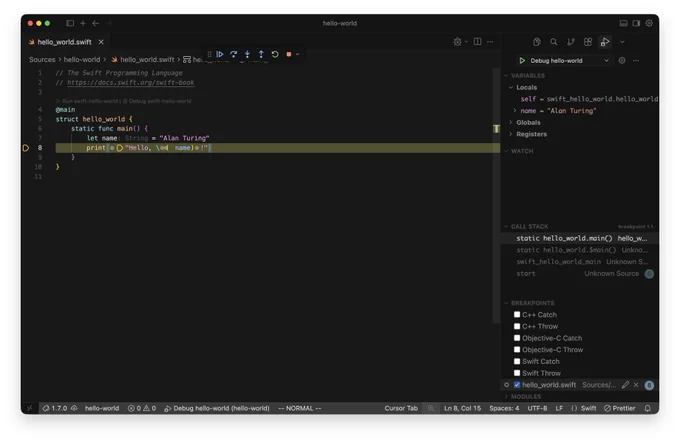Screen dimensions: 680x442
Task: Open the Source Control view icon
Action: 571,42
